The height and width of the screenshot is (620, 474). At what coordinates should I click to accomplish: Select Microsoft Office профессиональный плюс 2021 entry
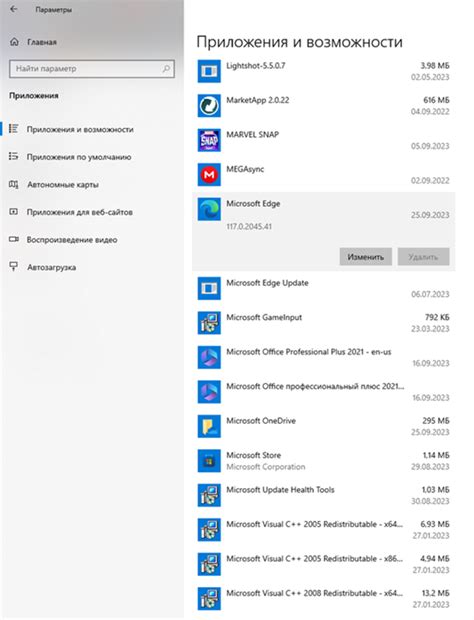315,386
